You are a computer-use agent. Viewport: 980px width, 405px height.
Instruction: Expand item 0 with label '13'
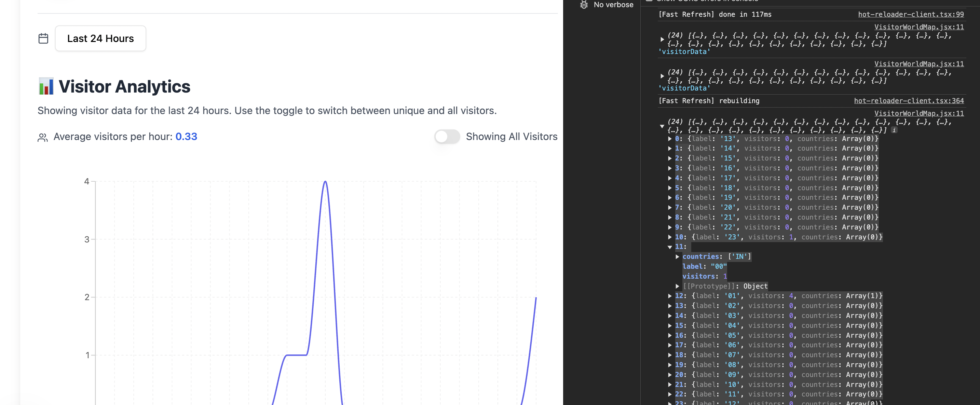(x=670, y=139)
